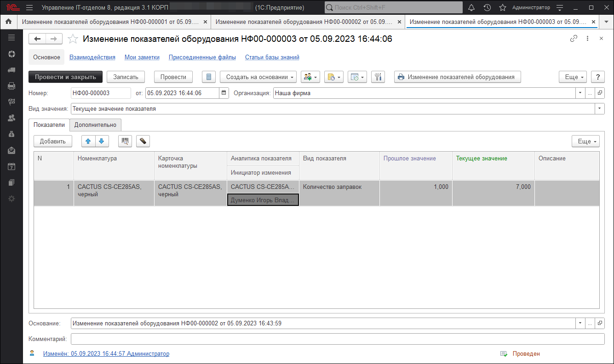Screen dimensions: 614x364
Task: Open the printer section in left sidebar
Action: coord(11,85)
